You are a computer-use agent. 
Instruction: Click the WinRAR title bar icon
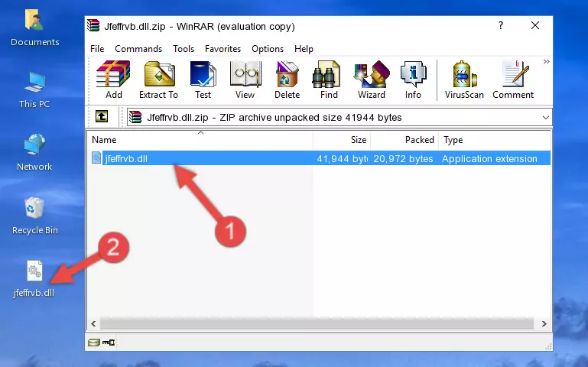pyautogui.click(x=94, y=26)
